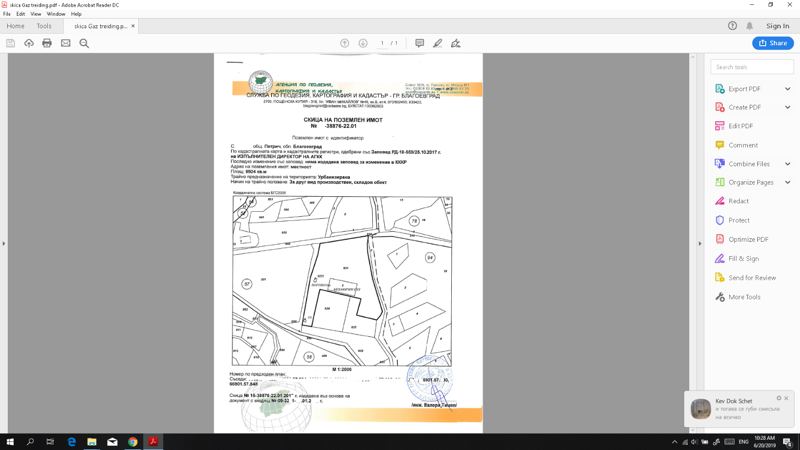Collapse the right tools pane
The width and height of the screenshot is (800, 450).
pos(701,243)
